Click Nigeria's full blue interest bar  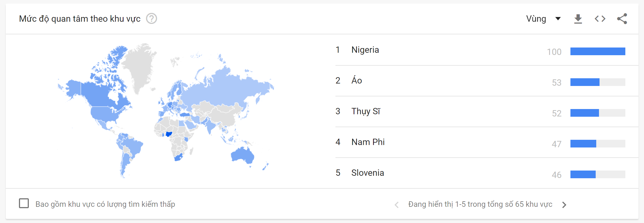tap(598, 51)
